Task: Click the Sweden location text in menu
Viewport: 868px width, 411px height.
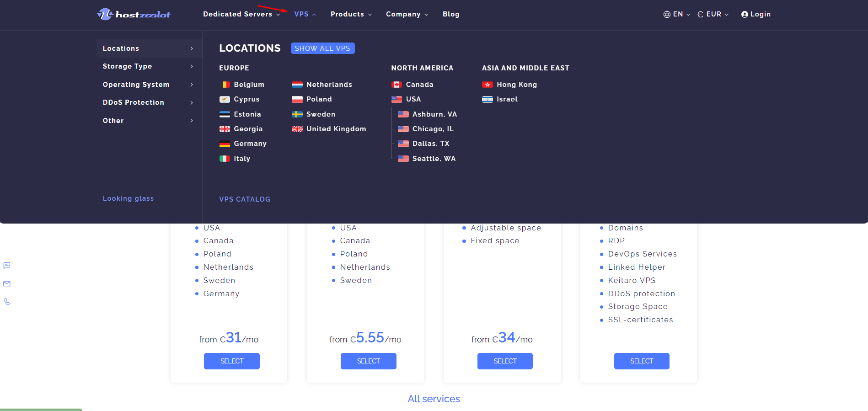Action: (x=321, y=114)
